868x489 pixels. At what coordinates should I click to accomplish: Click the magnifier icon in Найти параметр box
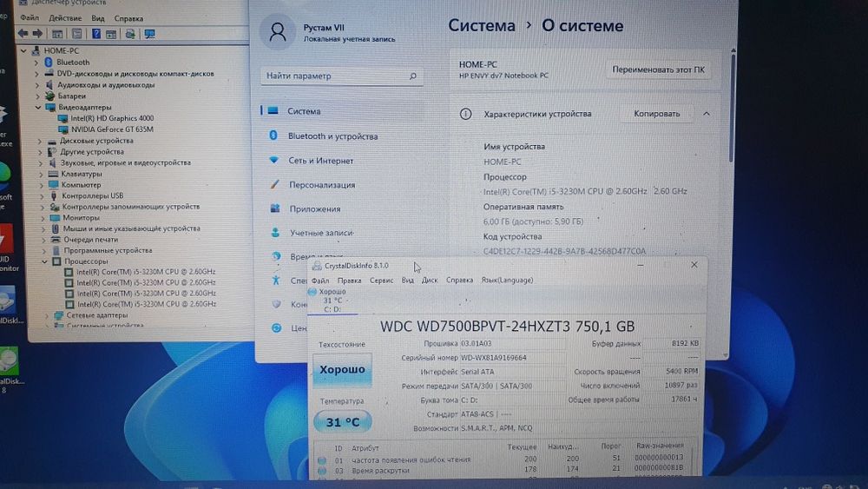[x=412, y=76]
